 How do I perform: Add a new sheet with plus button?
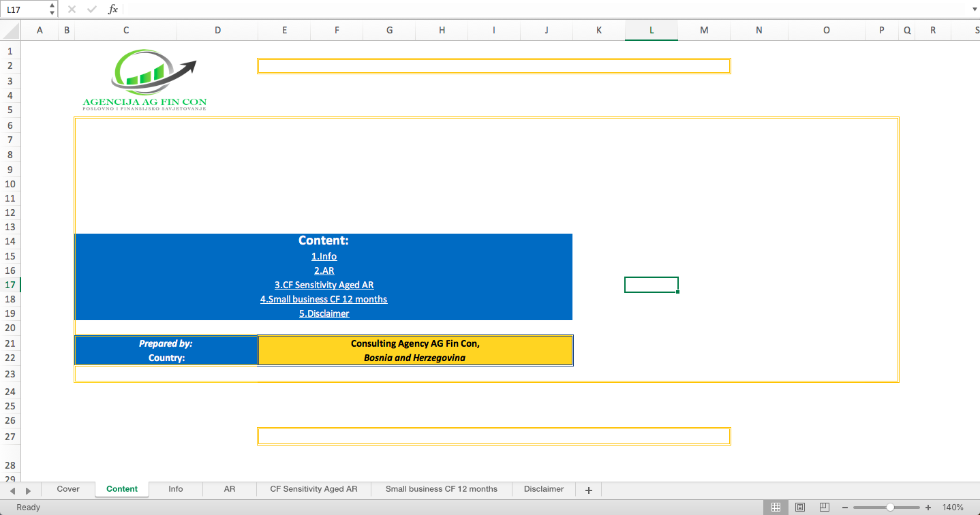(589, 490)
